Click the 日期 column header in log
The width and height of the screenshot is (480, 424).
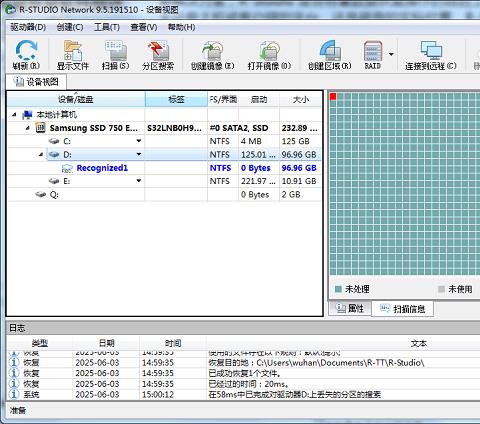pos(106,343)
